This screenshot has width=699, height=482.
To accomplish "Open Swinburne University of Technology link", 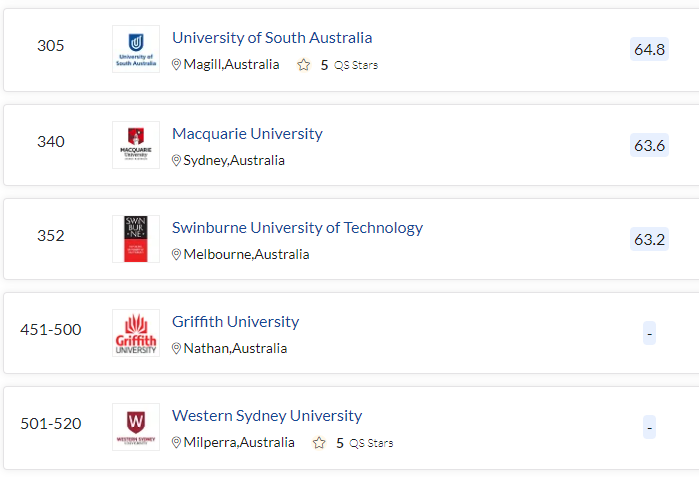I will [297, 227].
